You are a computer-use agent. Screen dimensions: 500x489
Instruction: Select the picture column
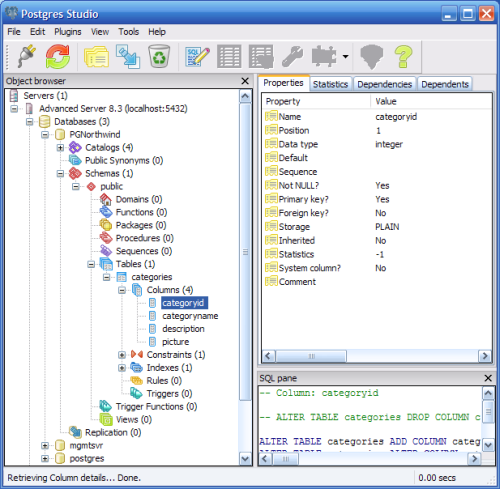tap(175, 342)
